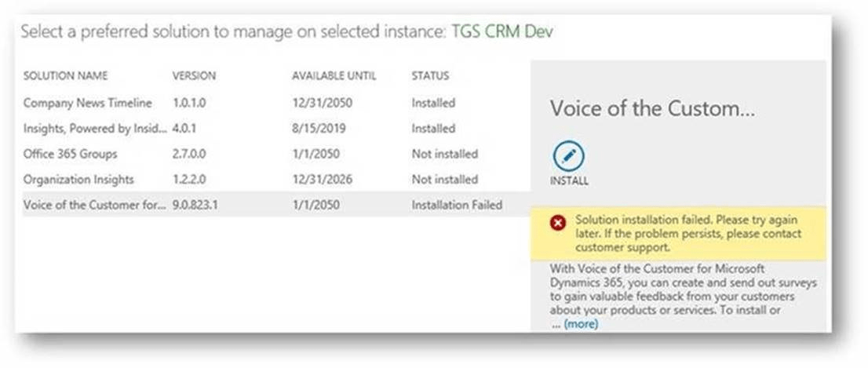Click the 8/15/2019 available until date
This screenshot has height=368, width=868.
click(318, 128)
